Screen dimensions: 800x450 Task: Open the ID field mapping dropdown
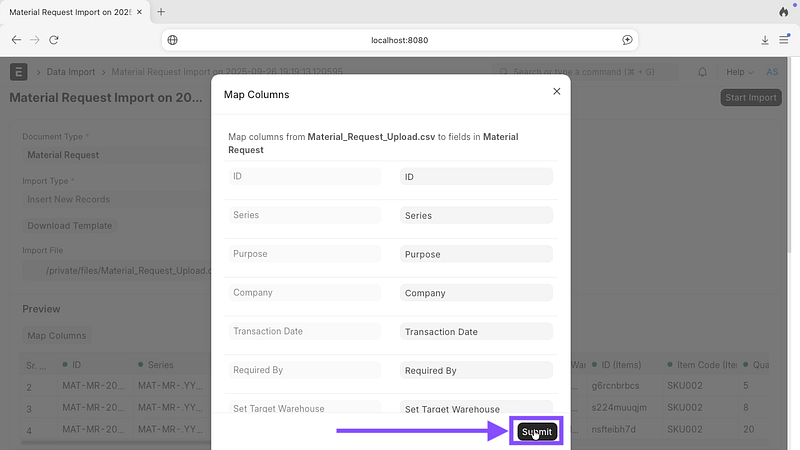[x=476, y=177]
